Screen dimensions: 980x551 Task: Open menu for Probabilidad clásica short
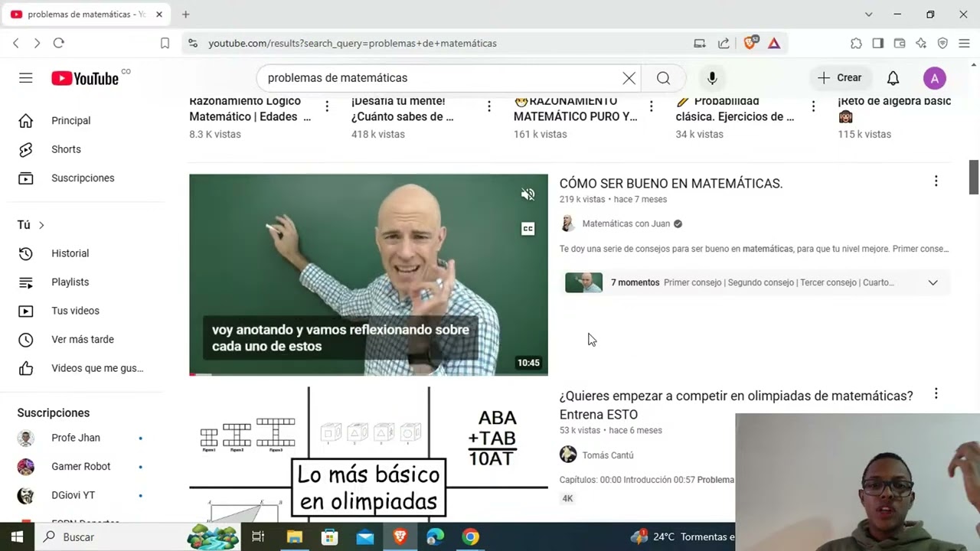coord(813,106)
